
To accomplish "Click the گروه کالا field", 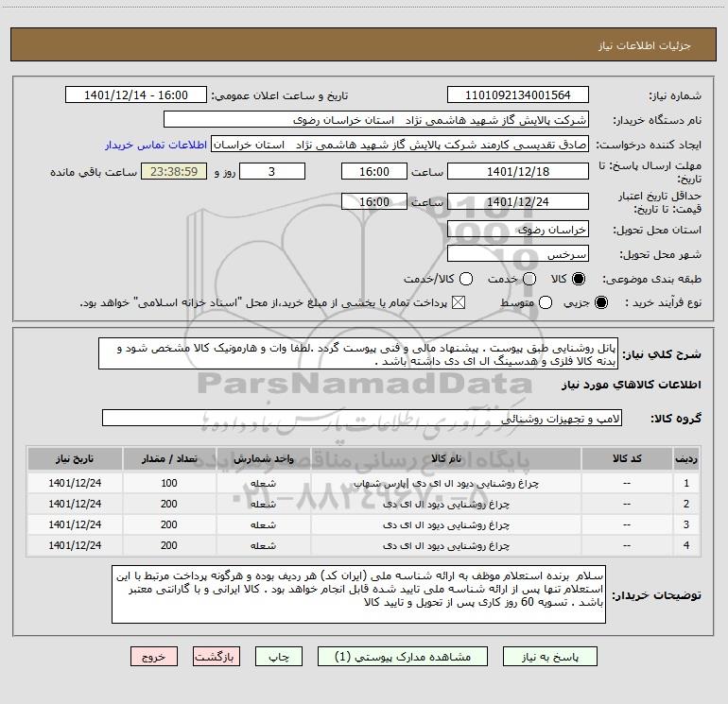I will 362,418.
